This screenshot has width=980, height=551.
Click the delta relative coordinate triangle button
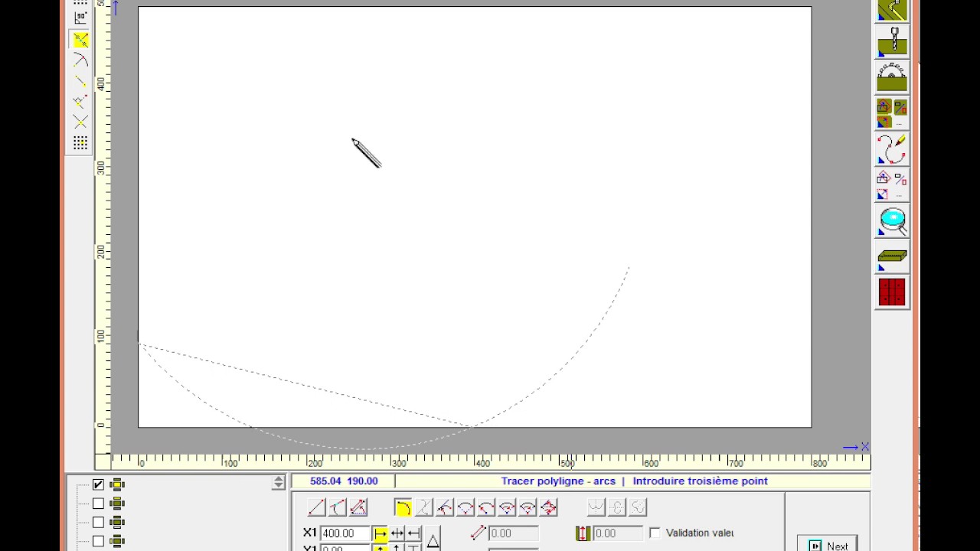point(433,540)
